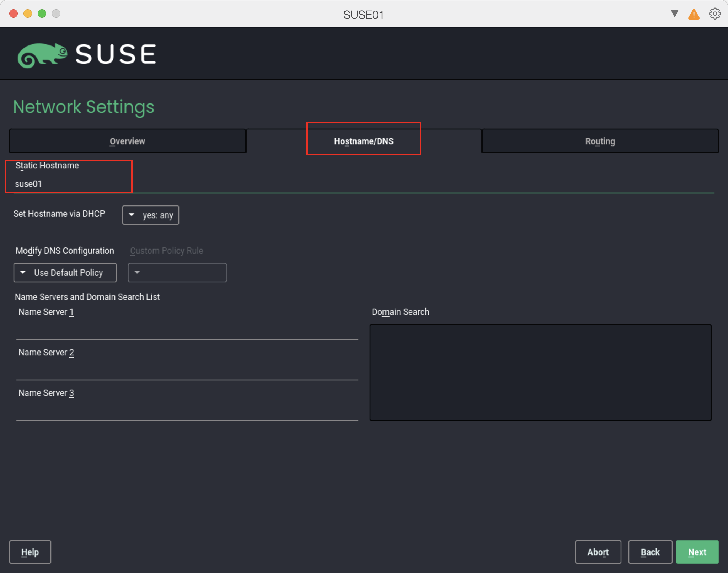Click the yellow minimize window button
This screenshot has width=728, height=573.
(x=28, y=14)
